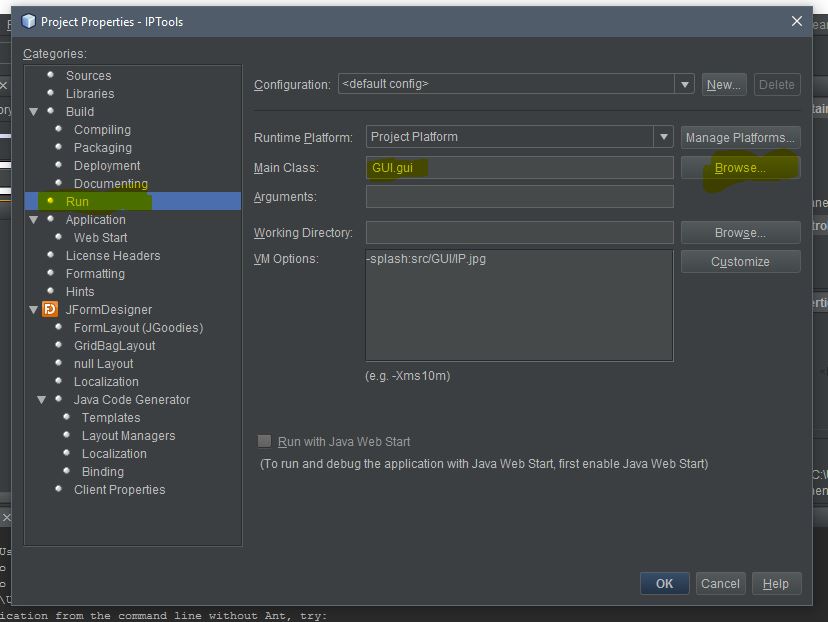Click the JFormDesigner category icon
This screenshot has width=828, height=622.
[50, 309]
